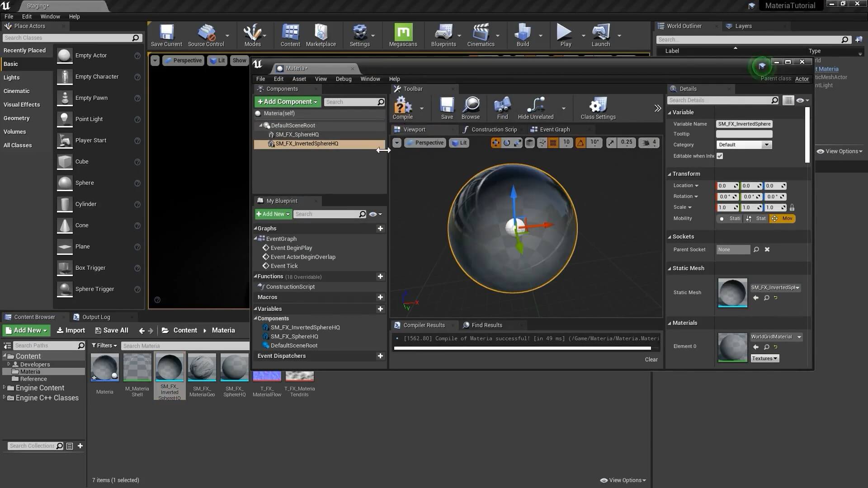This screenshot has width=868, height=488.
Task: Clear the compiler results log
Action: coord(651,360)
